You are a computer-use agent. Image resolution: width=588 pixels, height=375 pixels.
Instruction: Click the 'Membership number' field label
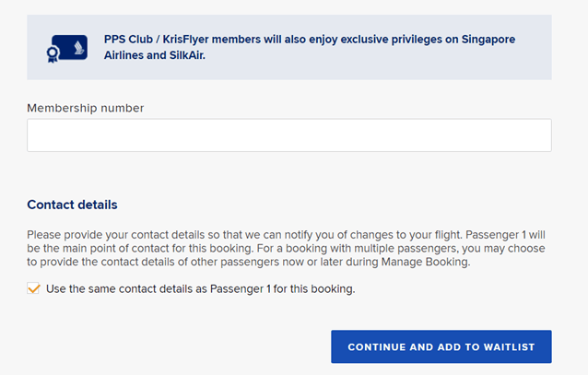coord(86,108)
